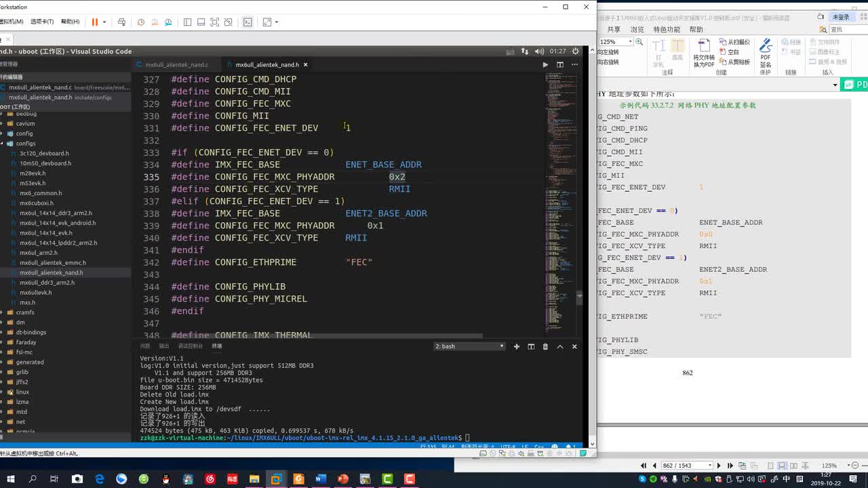Enter VMware full screen mode
Viewport: 868px width, 488px height.
point(214,22)
